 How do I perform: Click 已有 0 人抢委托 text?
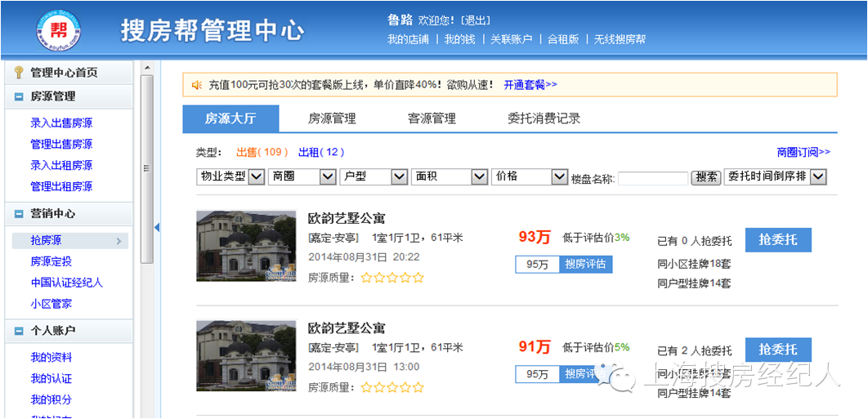pos(694,241)
